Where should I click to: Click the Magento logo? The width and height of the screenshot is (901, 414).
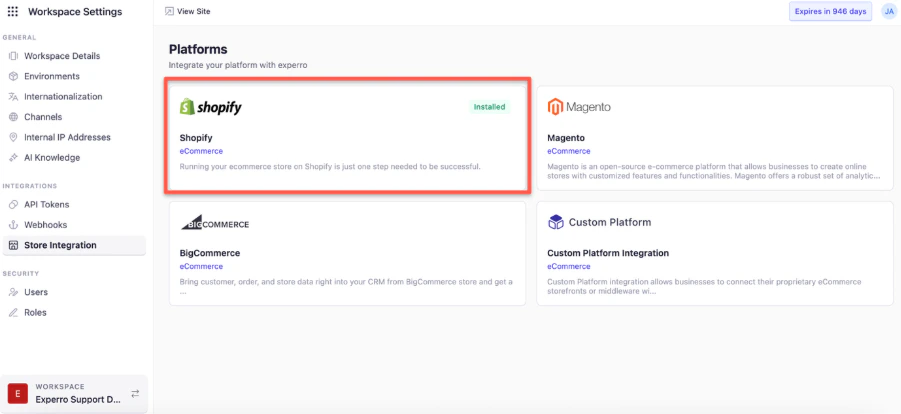(579, 107)
